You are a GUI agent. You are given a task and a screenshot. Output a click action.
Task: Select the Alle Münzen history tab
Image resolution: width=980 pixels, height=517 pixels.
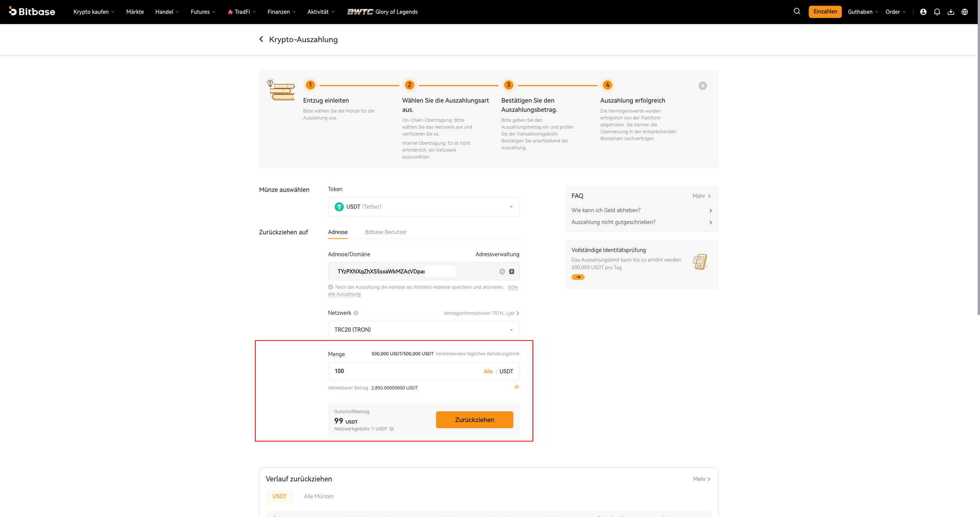point(319,496)
